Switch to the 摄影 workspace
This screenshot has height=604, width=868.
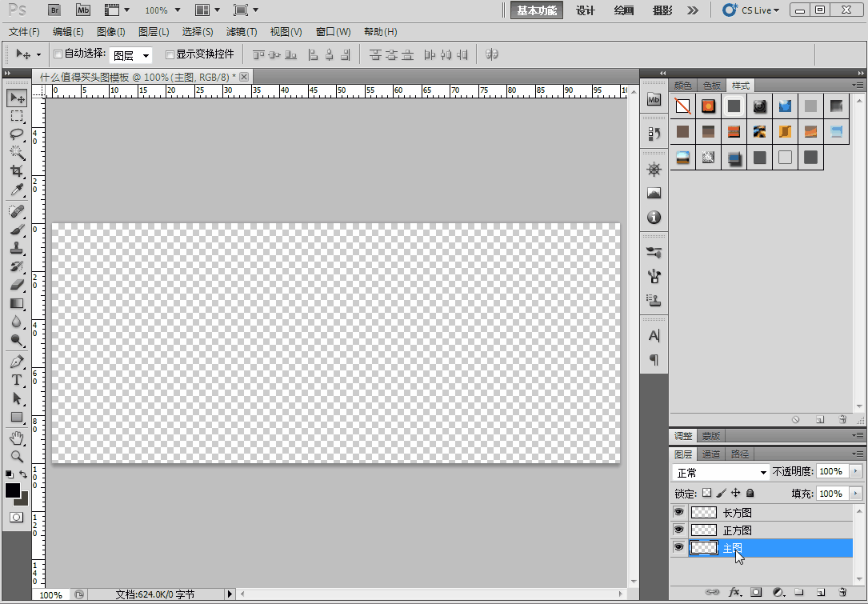pyautogui.click(x=662, y=10)
